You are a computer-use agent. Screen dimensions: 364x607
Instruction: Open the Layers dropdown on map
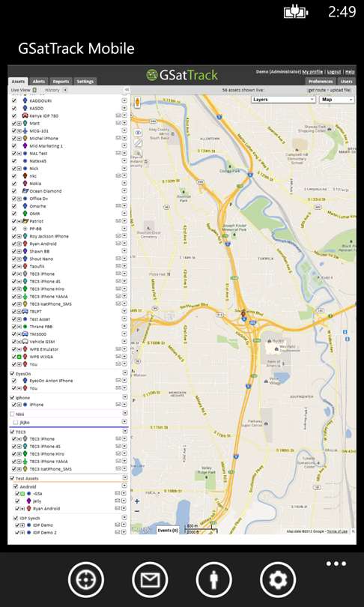(284, 100)
